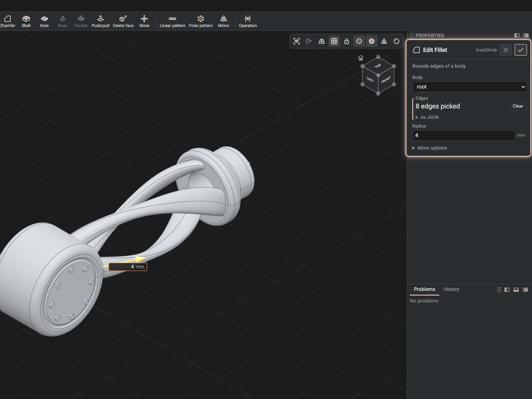Viewport: 532px width, 399px height.
Task: Click the Radius input field
Action: [x=463, y=135]
